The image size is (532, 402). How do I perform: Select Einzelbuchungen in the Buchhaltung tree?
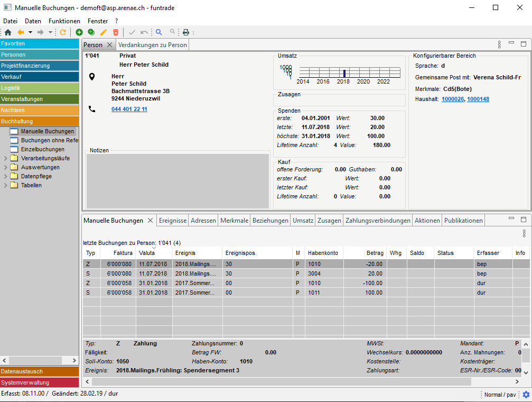pos(42,149)
